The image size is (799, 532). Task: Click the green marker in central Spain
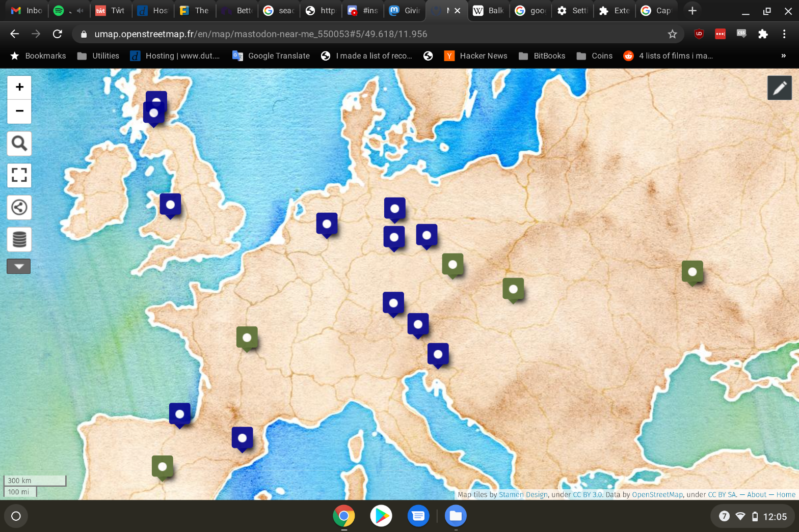coord(163,468)
